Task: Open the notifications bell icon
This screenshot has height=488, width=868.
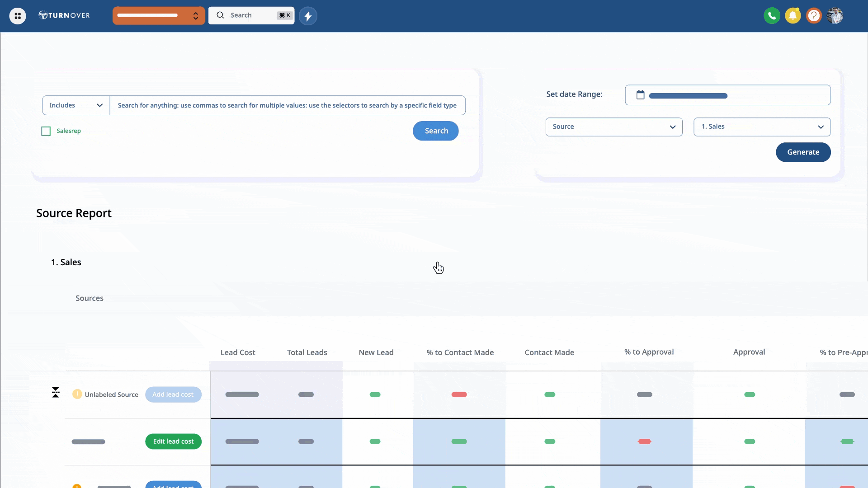Action: coord(793,16)
